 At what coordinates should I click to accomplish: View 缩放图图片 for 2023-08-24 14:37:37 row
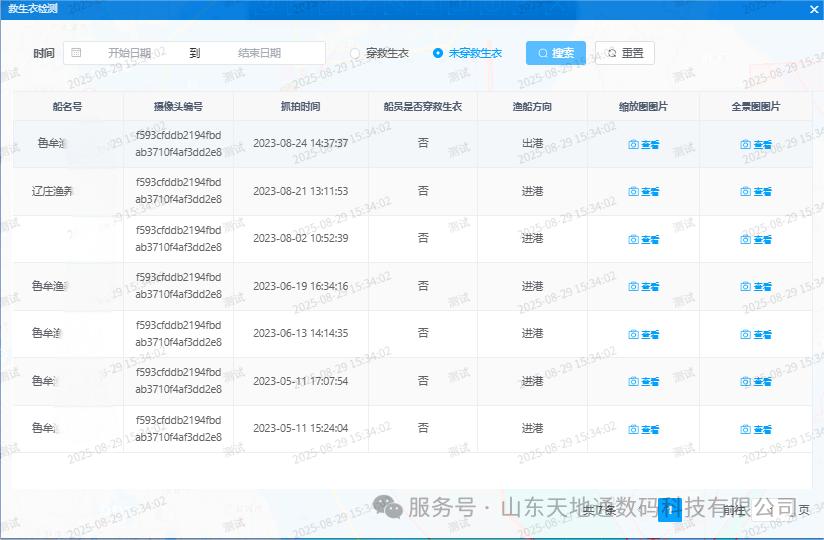[643, 144]
